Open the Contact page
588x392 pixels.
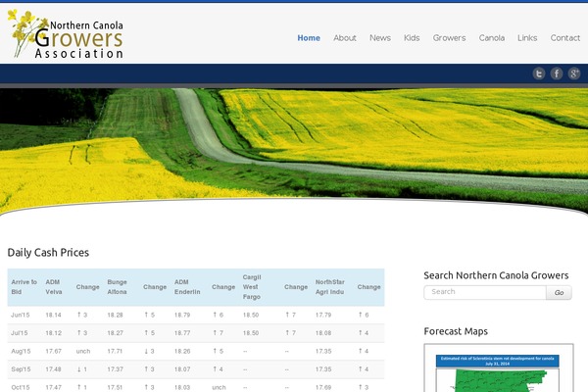pos(565,38)
